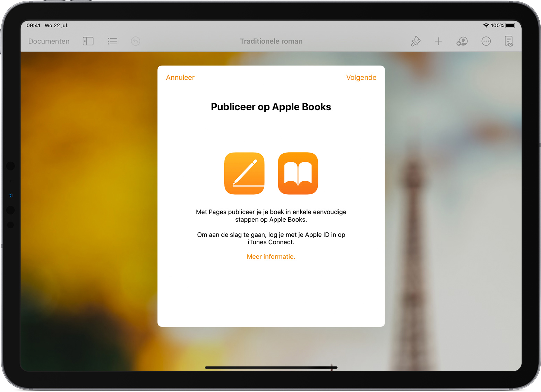The width and height of the screenshot is (541, 392).
Task: Tap the reading view icon with eye
Action: click(508, 41)
